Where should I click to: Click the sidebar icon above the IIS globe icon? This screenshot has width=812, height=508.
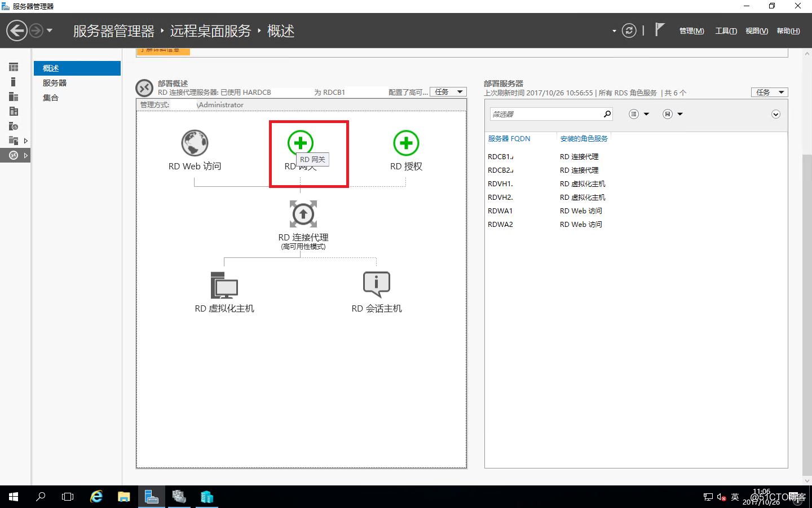pos(14,111)
